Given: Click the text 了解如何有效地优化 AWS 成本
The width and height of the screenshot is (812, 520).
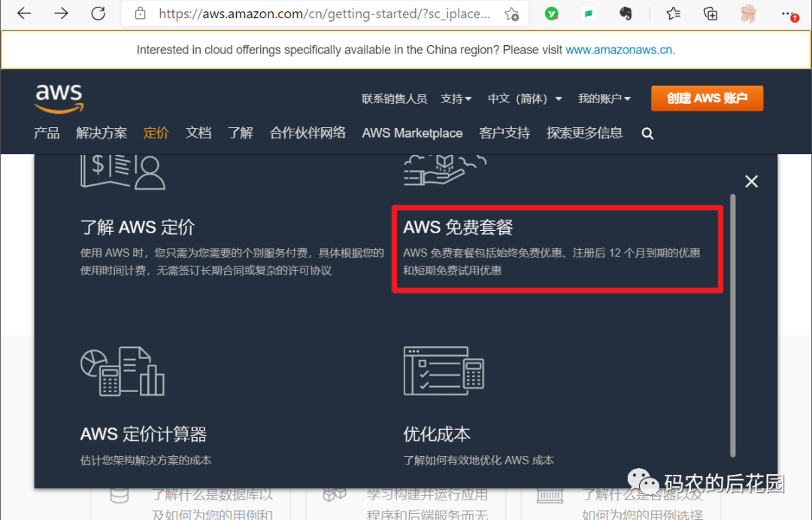Looking at the screenshot, I should pyautogui.click(x=478, y=461).
